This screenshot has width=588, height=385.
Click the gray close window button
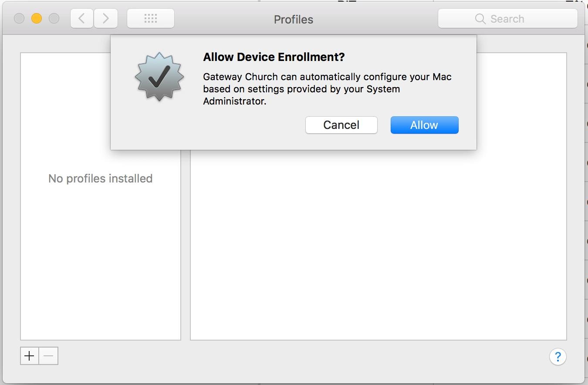pyautogui.click(x=19, y=18)
